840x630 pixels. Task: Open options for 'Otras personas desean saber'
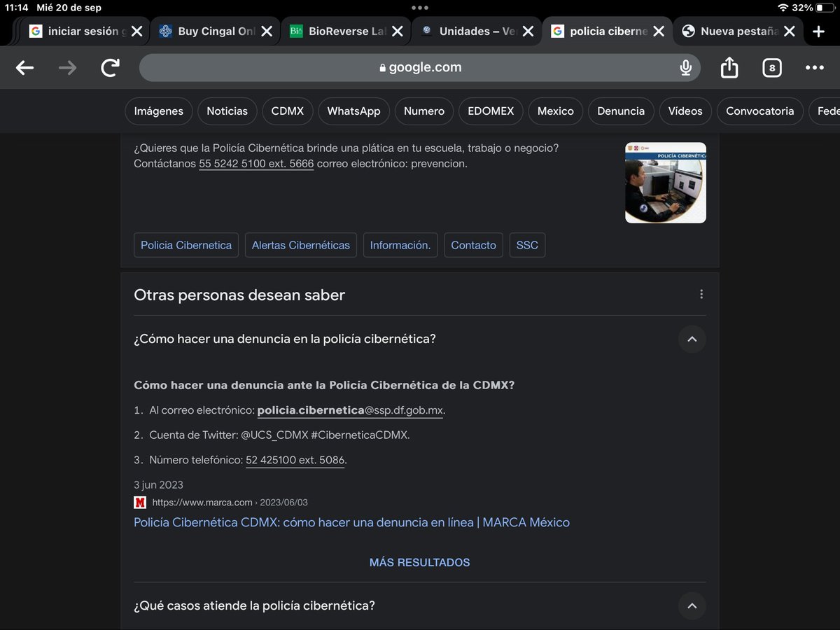(x=701, y=295)
